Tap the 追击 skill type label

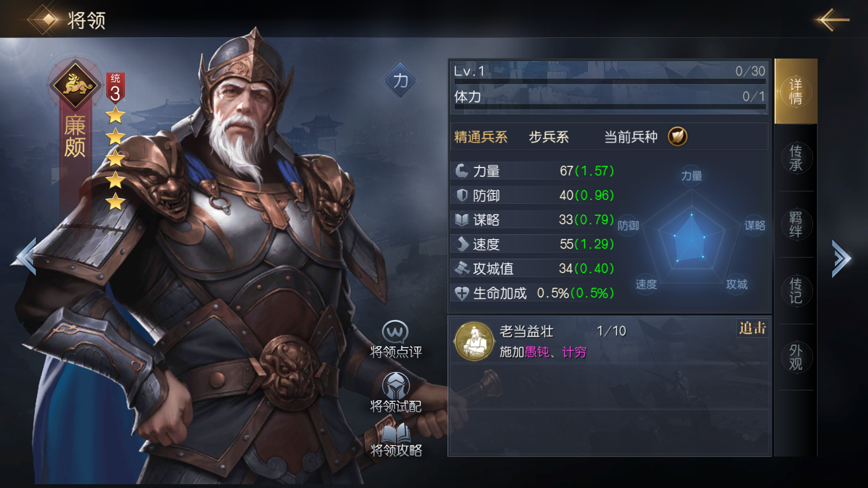pos(752,328)
